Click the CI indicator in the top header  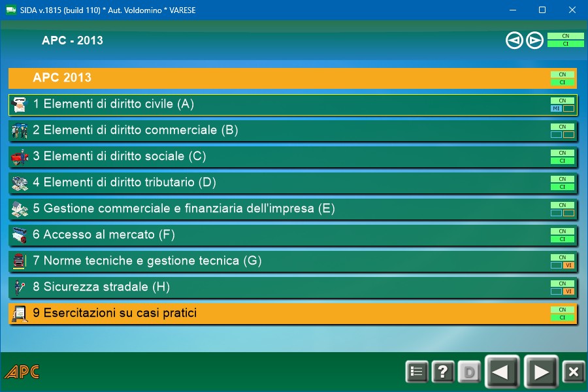[x=565, y=44]
